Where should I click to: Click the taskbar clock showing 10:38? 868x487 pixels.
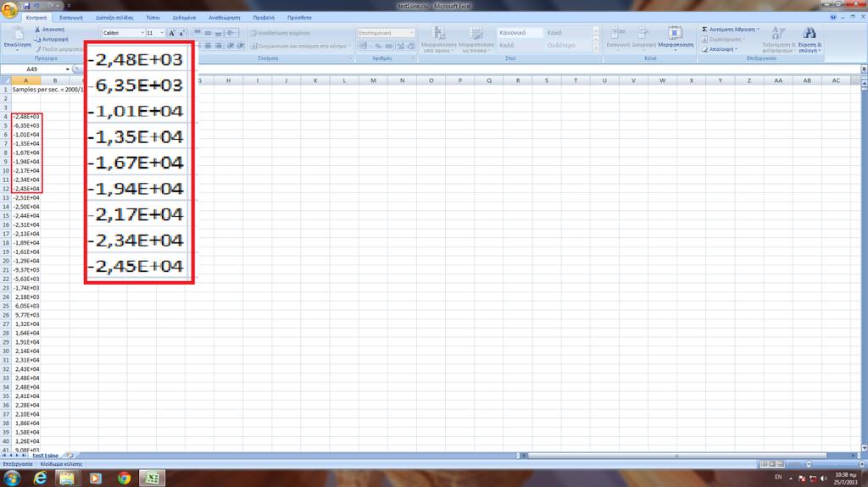click(845, 479)
